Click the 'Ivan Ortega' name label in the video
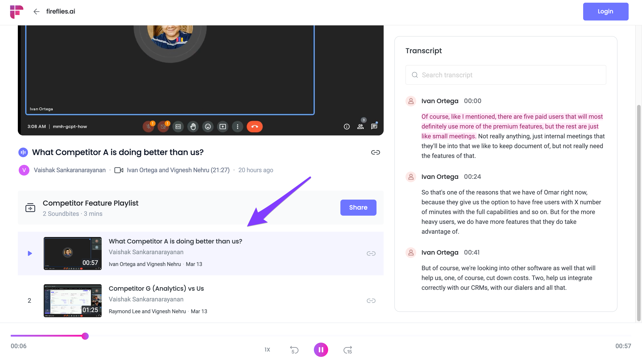The image size is (642, 364). tap(41, 109)
